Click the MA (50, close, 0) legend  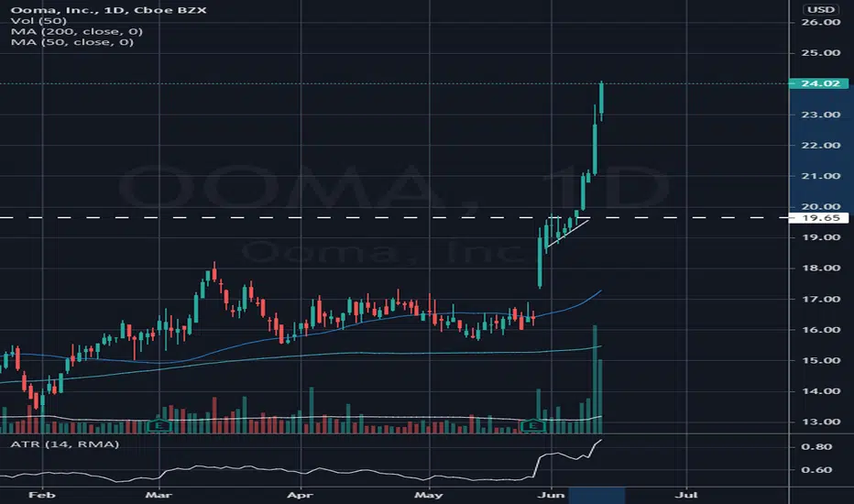pos(71,42)
